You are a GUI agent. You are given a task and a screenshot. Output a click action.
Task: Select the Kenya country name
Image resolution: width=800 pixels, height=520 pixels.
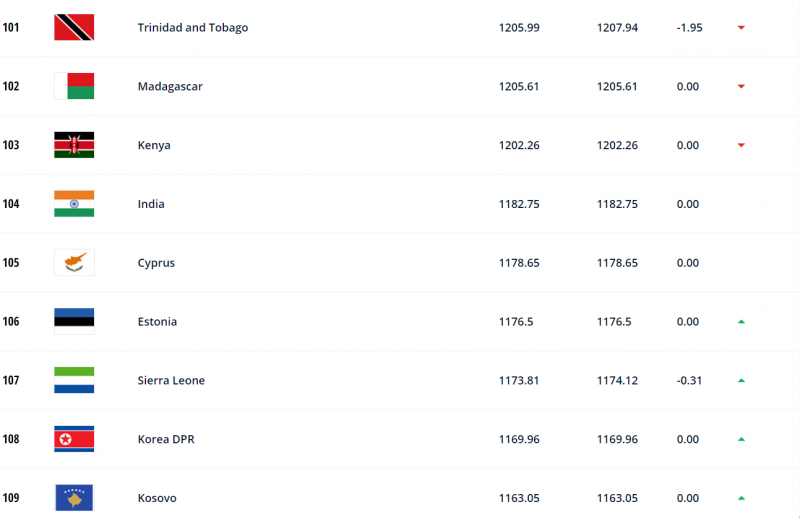pyautogui.click(x=154, y=145)
